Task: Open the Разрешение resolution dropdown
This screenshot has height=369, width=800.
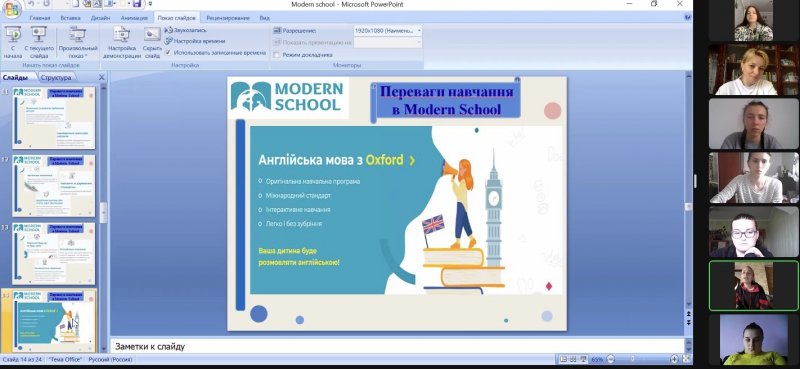Action: 388,31
